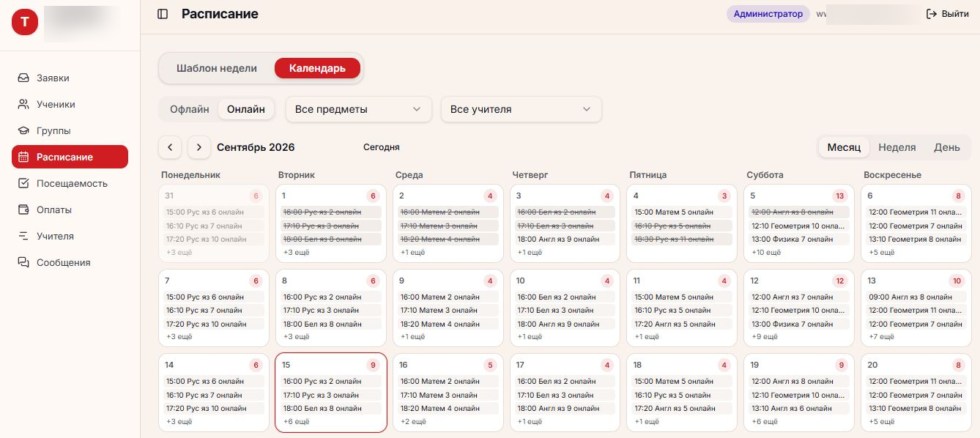The height and width of the screenshot is (438, 980).
Task: Click the Ученики people icon
Action: click(x=23, y=104)
